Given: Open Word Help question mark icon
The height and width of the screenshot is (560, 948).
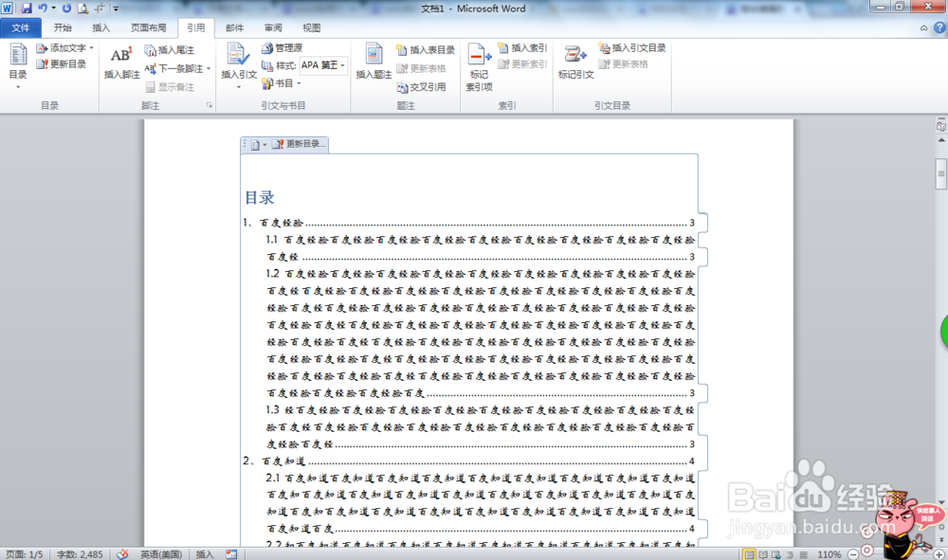Looking at the screenshot, I should pyautogui.click(x=939, y=27).
